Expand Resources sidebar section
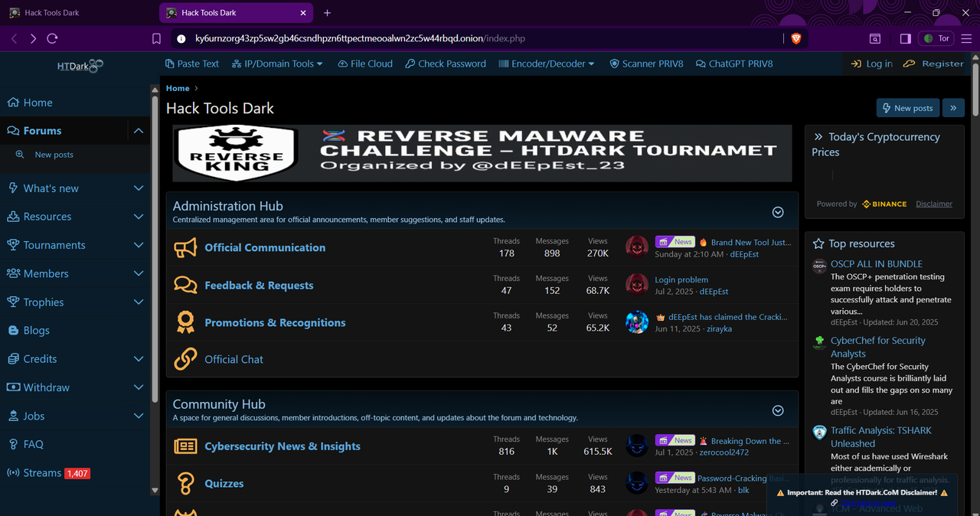Screen dimensions: 980x516 [x=139, y=217]
